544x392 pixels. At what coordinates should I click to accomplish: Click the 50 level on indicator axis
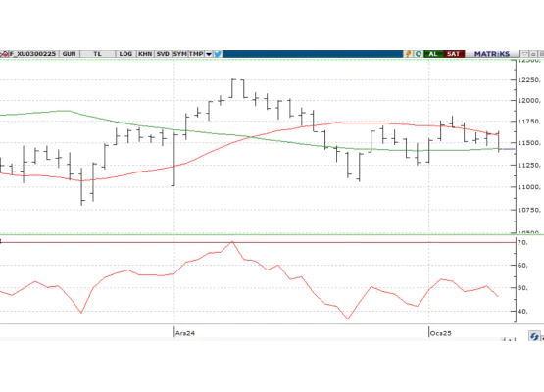point(522,288)
